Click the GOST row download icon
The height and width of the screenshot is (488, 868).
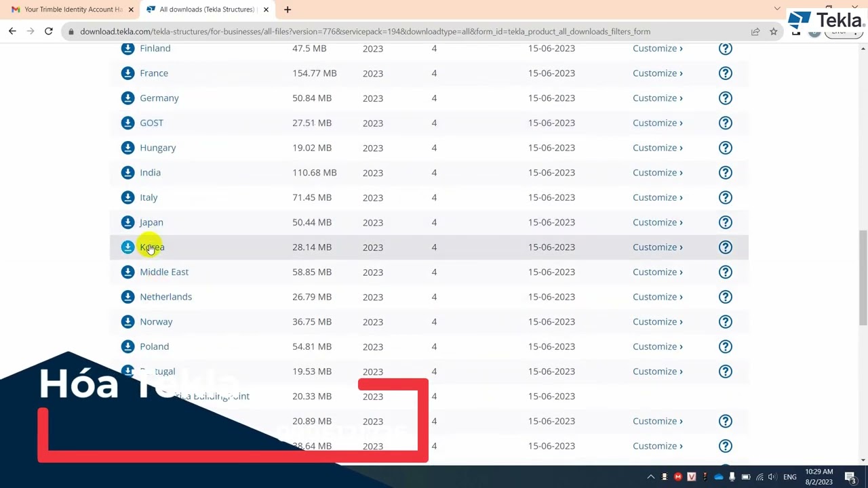[x=127, y=123]
